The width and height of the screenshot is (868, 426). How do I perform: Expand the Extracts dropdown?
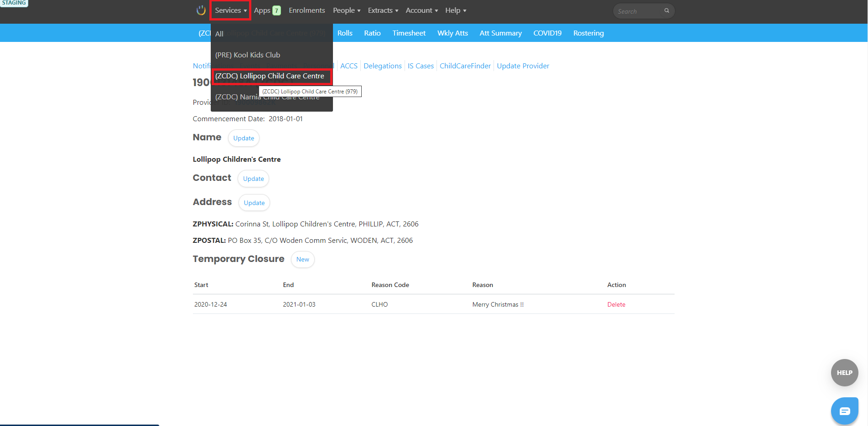click(x=383, y=10)
